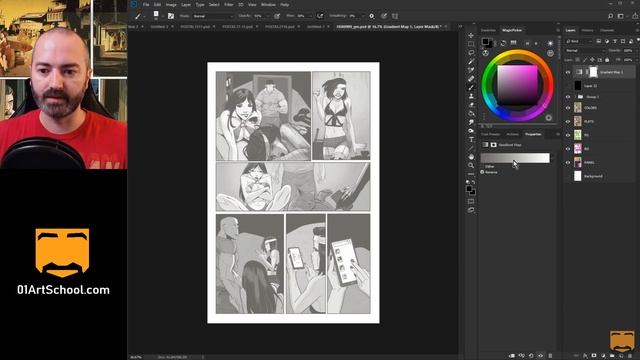Switch to the History tab
640x360 pixels.
[587, 30]
